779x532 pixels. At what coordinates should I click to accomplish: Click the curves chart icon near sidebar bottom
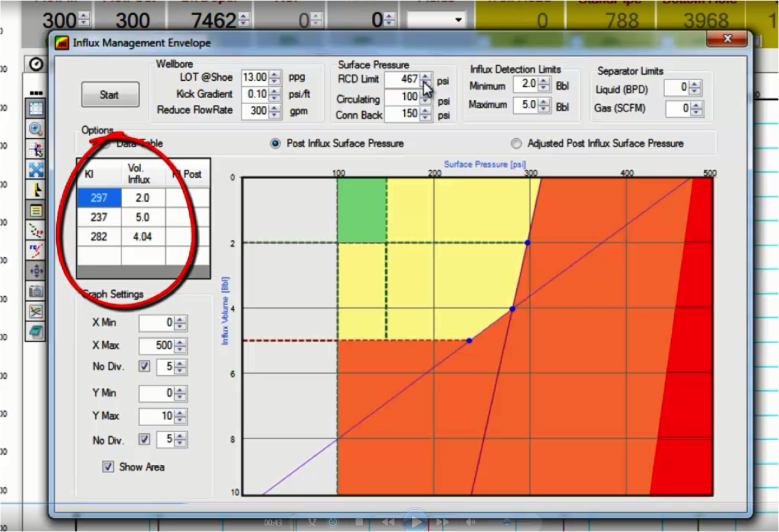tap(36, 311)
